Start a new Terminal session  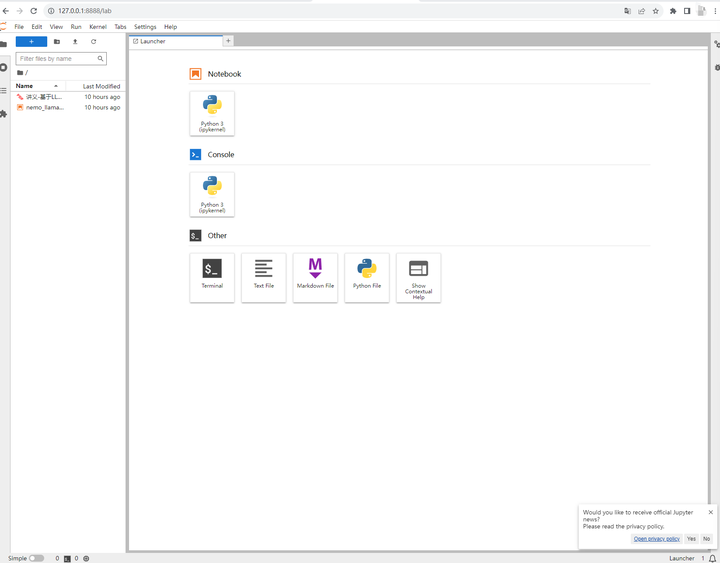212,278
